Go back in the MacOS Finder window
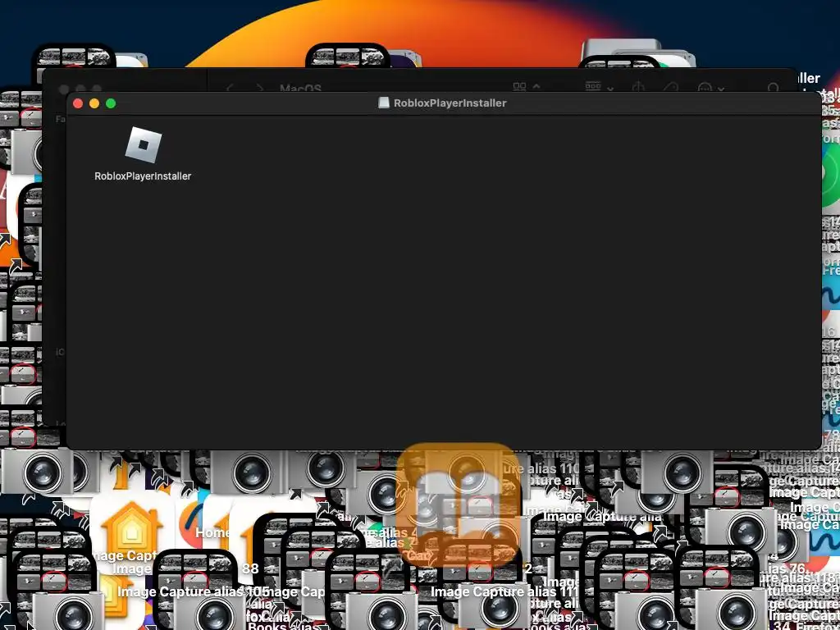840x630 pixels. click(x=230, y=87)
